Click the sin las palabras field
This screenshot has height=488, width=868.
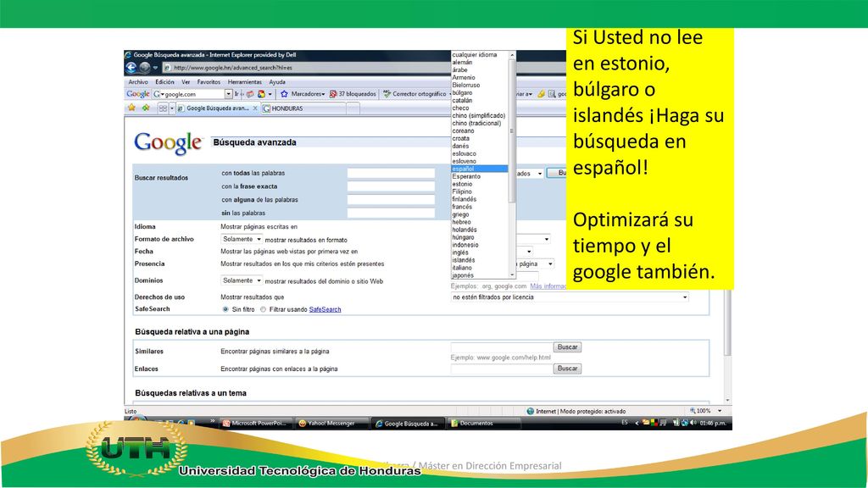391,213
